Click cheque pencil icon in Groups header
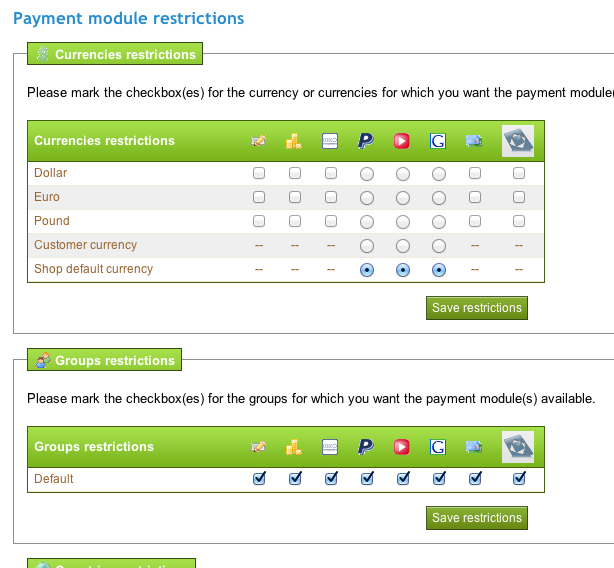Viewport: 614px width, 568px height. click(258, 447)
